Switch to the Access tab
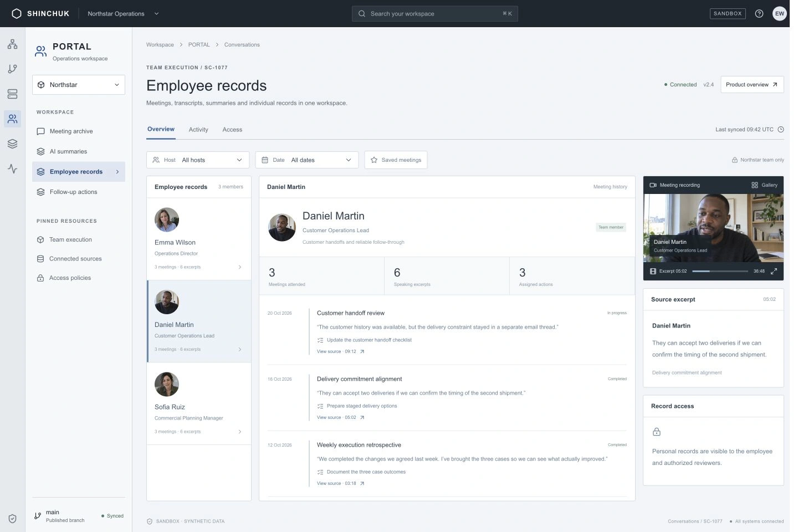The image size is (798, 532). tap(232, 130)
